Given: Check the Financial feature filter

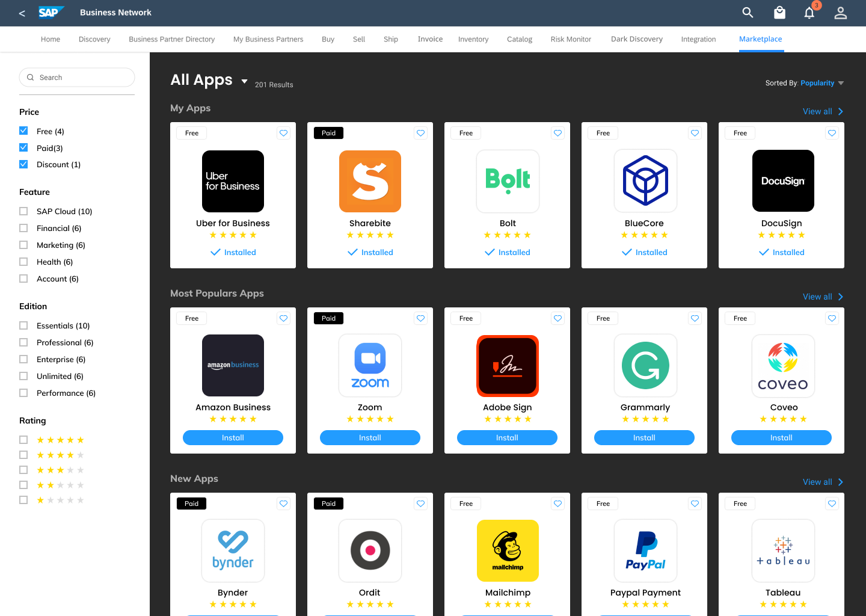Looking at the screenshot, I should coord(23,228).
